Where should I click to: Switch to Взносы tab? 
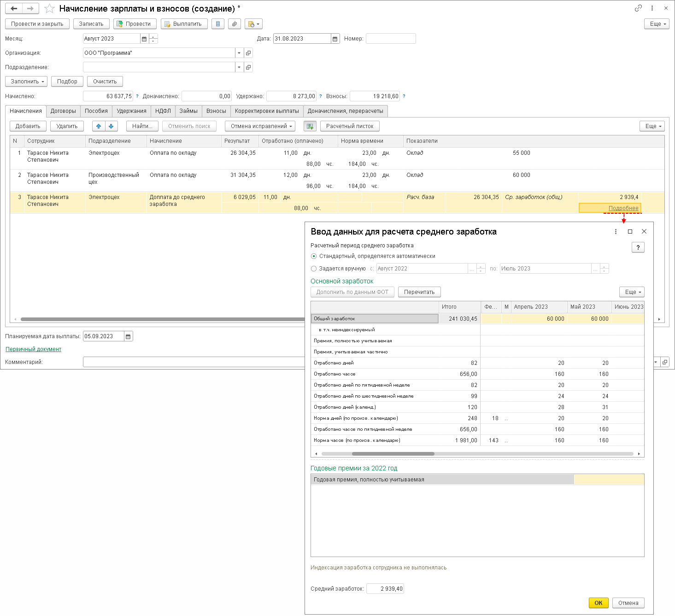click(216, 111)
